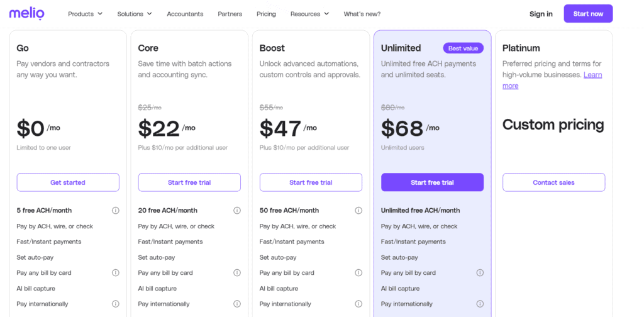Screen dimensions: 644x317
Task: Open info icon for Boost 50 free ACH/month
Action: click(358, 210)
